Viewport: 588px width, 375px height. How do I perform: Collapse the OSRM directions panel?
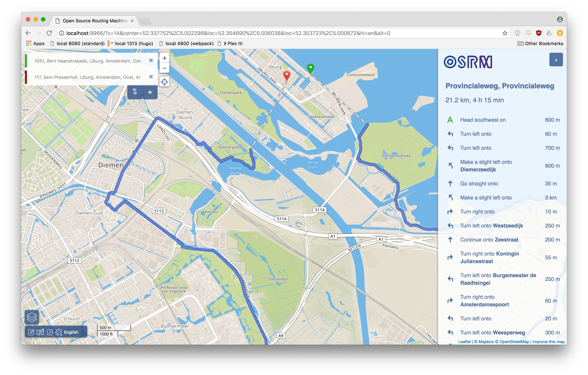556,60
